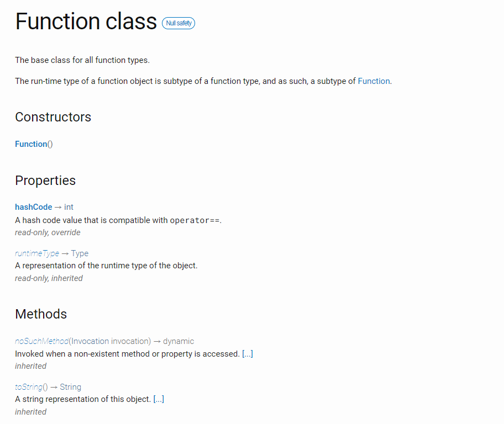Click the dynamic return type
This screenshot has height=424, width=504.
click(178, 341)
